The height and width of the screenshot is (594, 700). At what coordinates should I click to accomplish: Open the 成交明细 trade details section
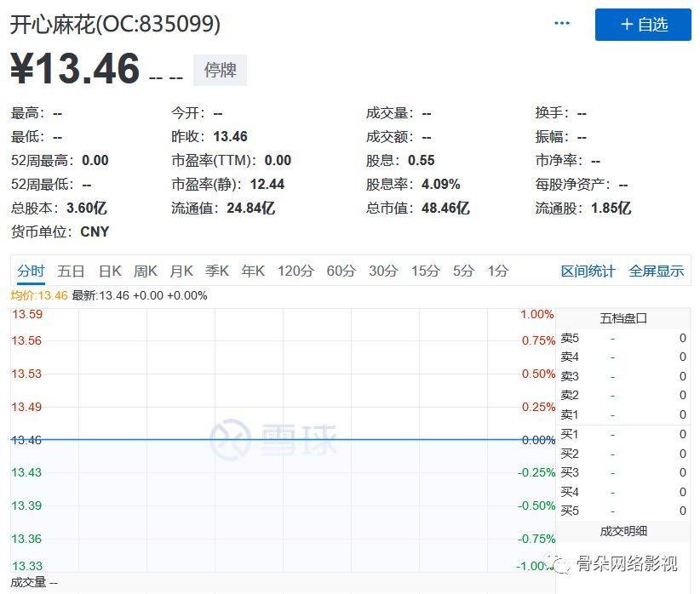click(x=623, y=531)
